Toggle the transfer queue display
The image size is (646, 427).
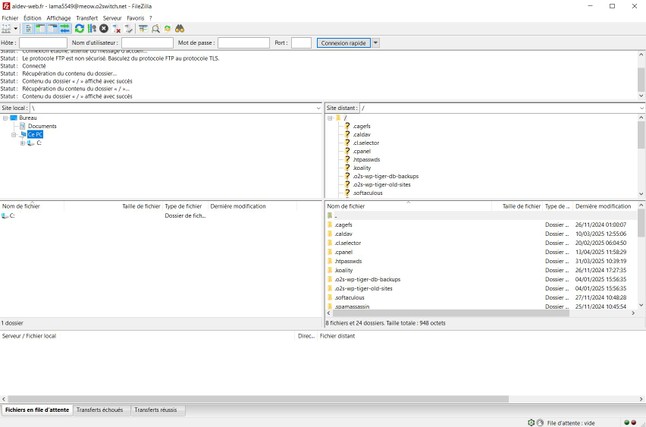(65, 28)
